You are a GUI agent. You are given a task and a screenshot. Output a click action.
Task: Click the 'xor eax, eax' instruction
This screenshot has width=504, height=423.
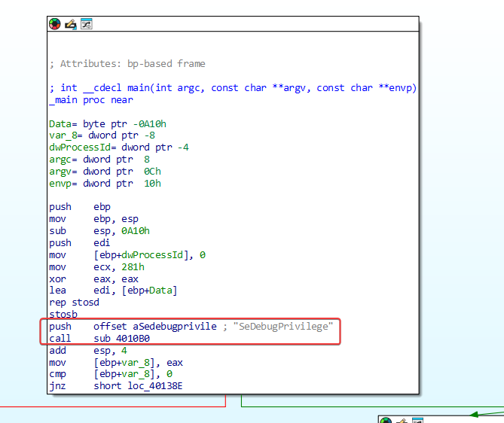click(93, 279)
